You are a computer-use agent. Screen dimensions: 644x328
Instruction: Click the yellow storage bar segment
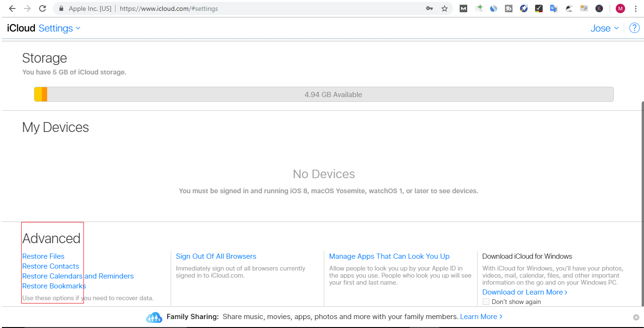[38, 94]
